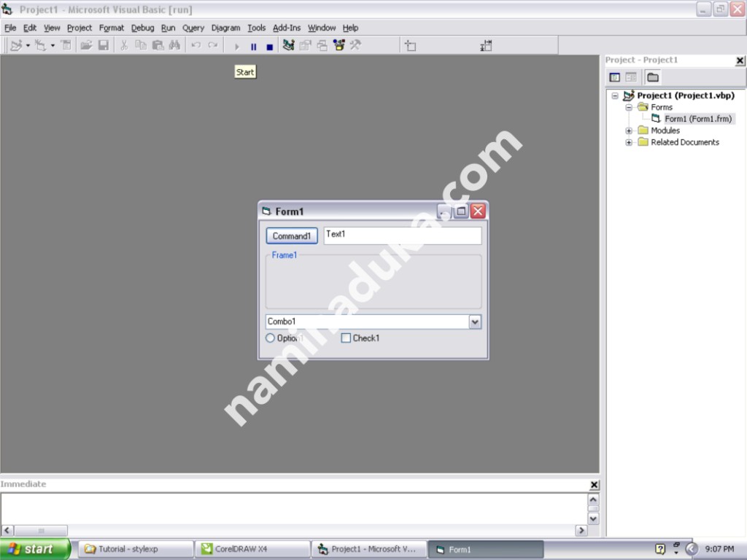The image size is (747, 560).
Task: Switch to CorelDRAW X4 taskbar item
Action: [x=252, y=549]
